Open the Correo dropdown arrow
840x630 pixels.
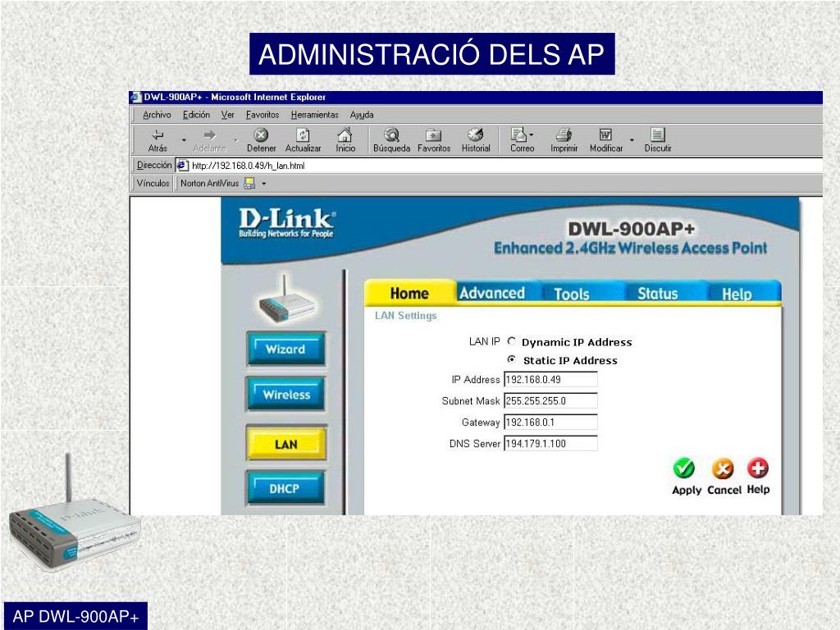click(x=531, y=135)
